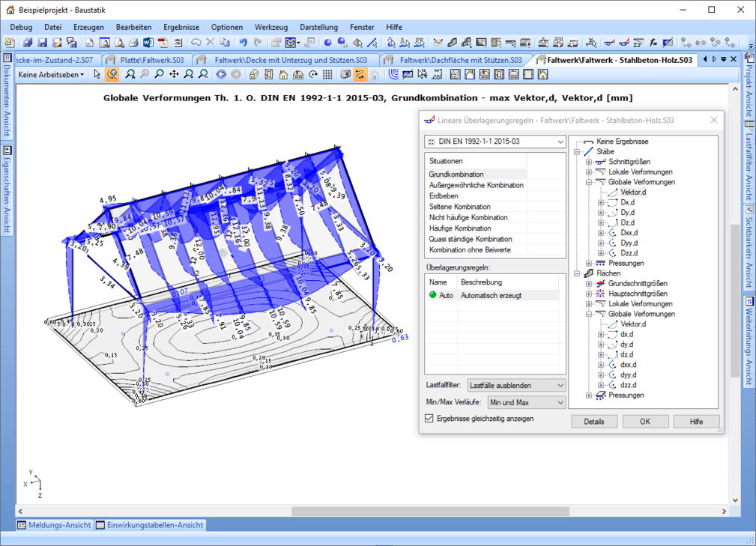Image resolution: width=756 pixels, height=546 pixels.
Task: Open the Min/Max Verläufe dropdown
Action: pyautogui.click(x=526, y=402)
